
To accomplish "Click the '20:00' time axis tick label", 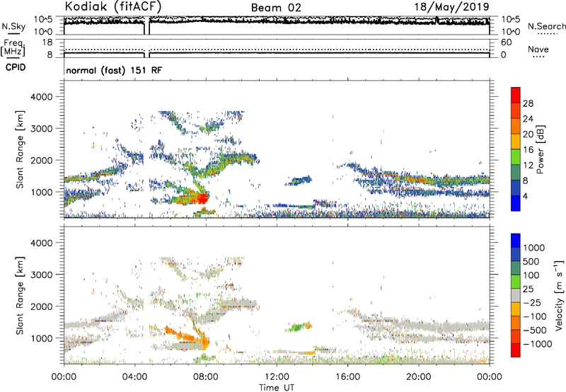I will coord(418,377).
